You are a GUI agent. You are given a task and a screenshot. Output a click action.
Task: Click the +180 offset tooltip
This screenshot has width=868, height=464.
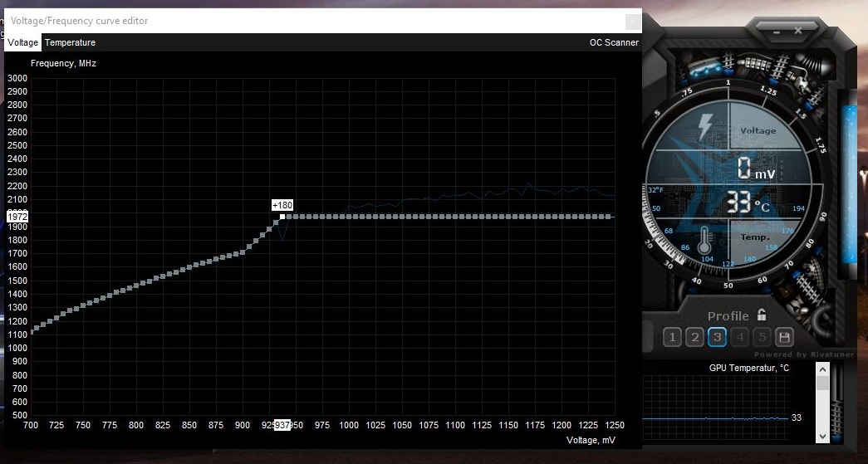pos(282,205)
